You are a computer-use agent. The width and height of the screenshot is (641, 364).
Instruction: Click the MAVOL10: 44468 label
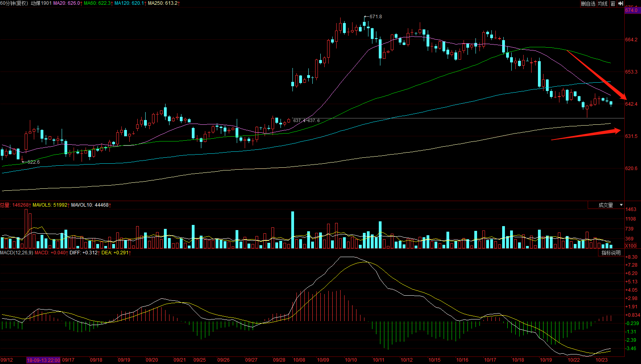click(91, 205)
